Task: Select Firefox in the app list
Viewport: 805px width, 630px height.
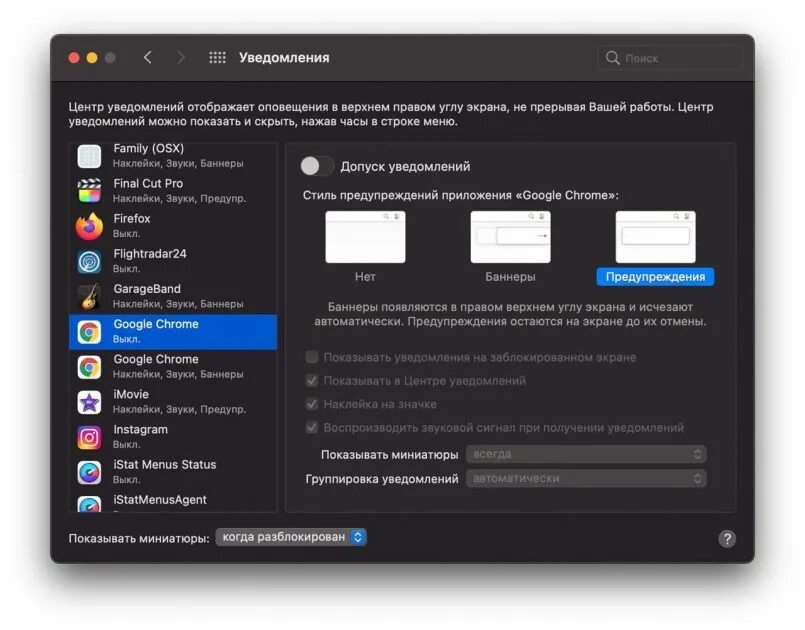Action: (x=173, y=226)
